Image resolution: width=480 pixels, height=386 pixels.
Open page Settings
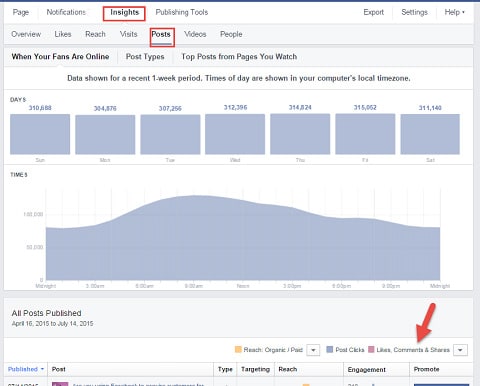414,12
